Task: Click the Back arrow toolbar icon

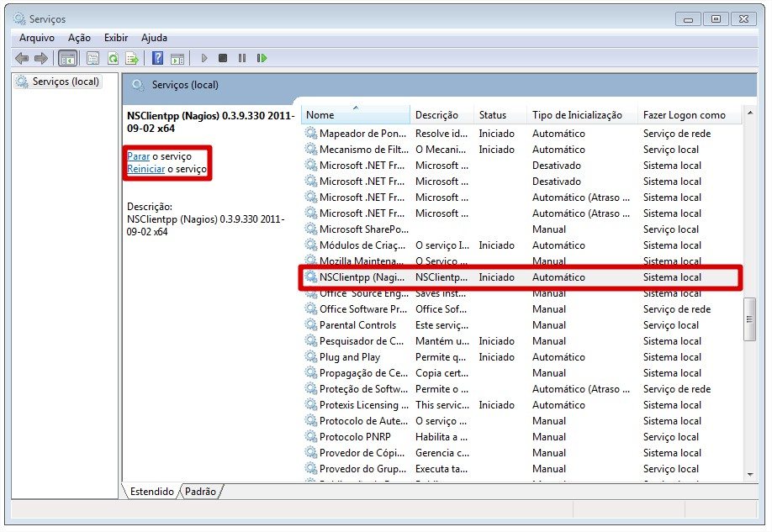Action: 22,58
